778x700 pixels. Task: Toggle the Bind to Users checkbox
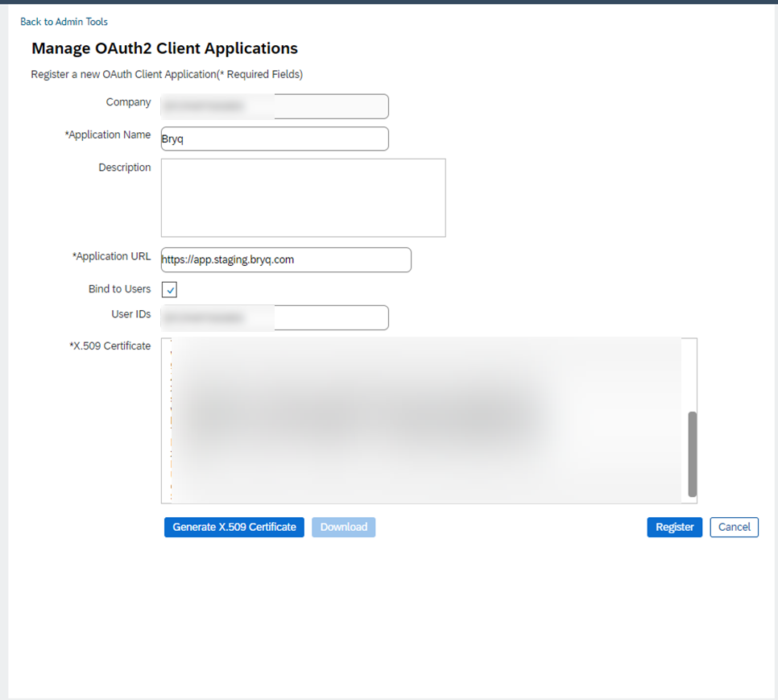[x=170, y=290]
